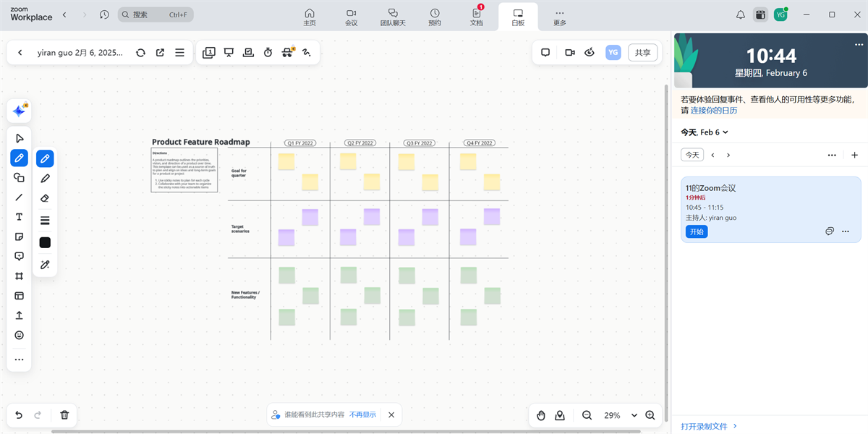Toggle the presentation mode icon

229,52
